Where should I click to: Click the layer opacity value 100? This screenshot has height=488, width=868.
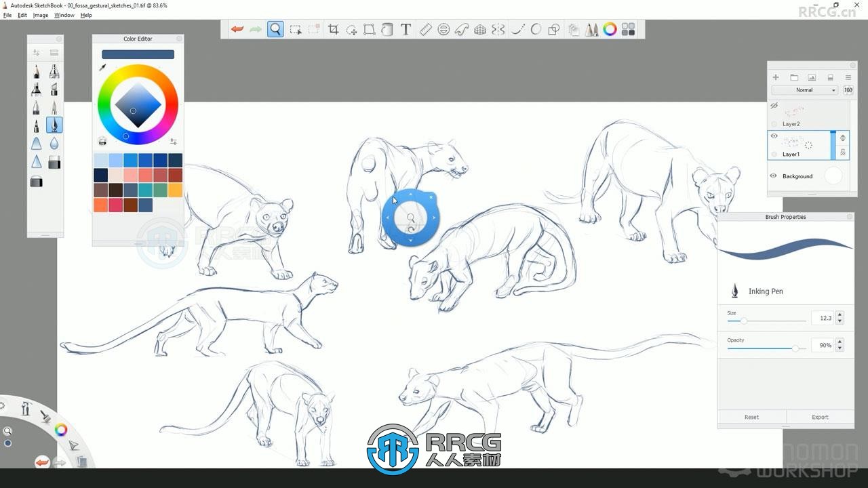tap(848, 90)
